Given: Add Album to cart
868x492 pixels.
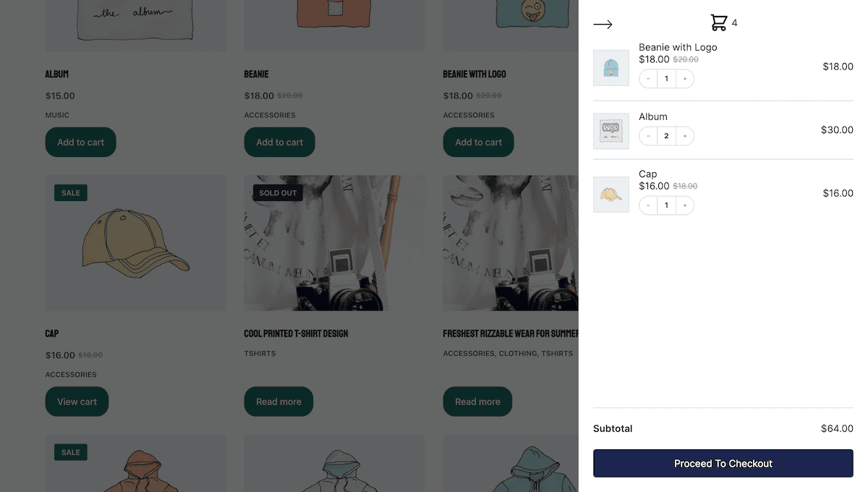Looking at the screenshot, I should click(x=80, y=142).
